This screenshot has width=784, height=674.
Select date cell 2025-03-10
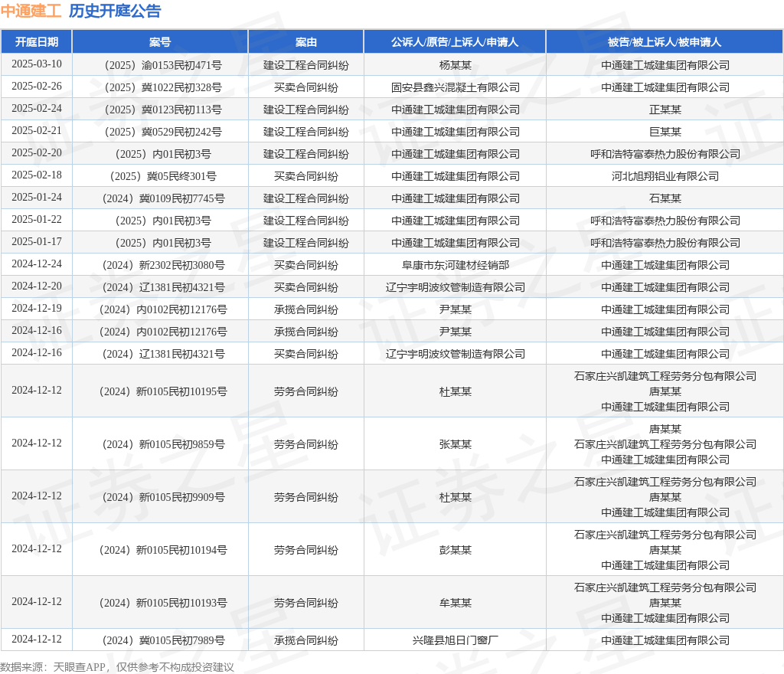pyautogui.click(x=37, y=64)
